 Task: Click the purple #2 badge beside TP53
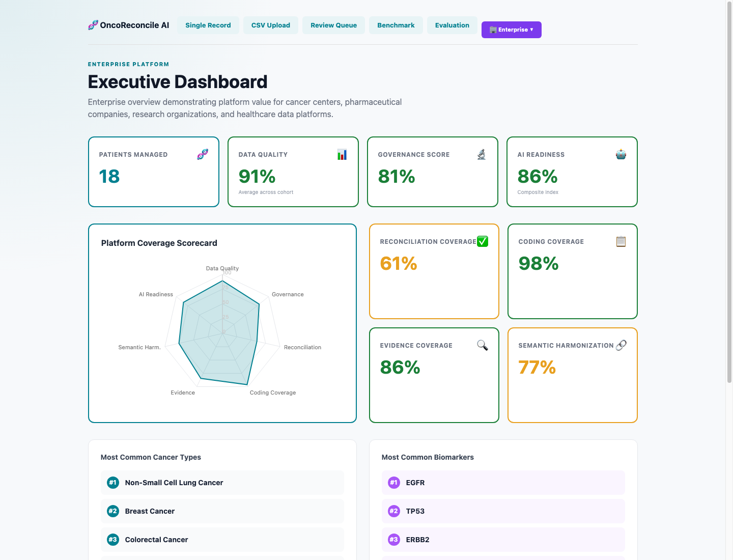(394, 511)
